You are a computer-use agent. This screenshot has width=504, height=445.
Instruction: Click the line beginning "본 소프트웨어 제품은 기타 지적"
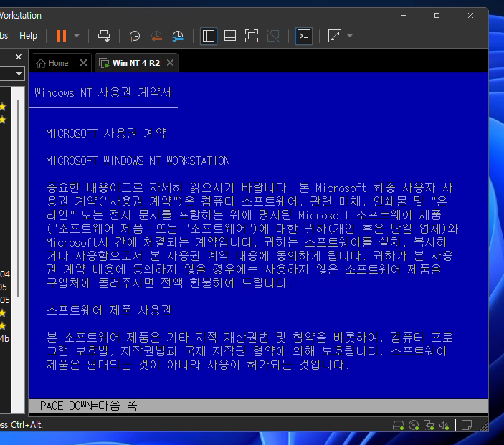(249, 338)
